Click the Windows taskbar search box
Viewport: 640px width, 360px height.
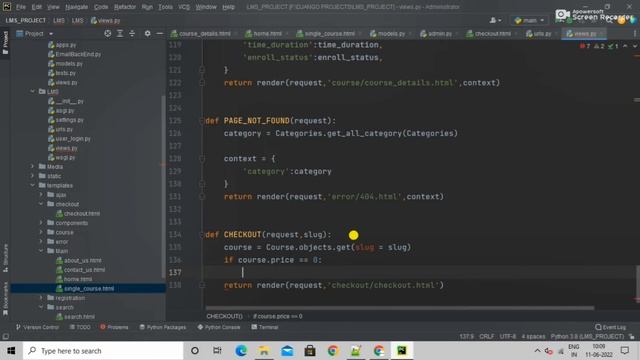click(x=103, y=351)
